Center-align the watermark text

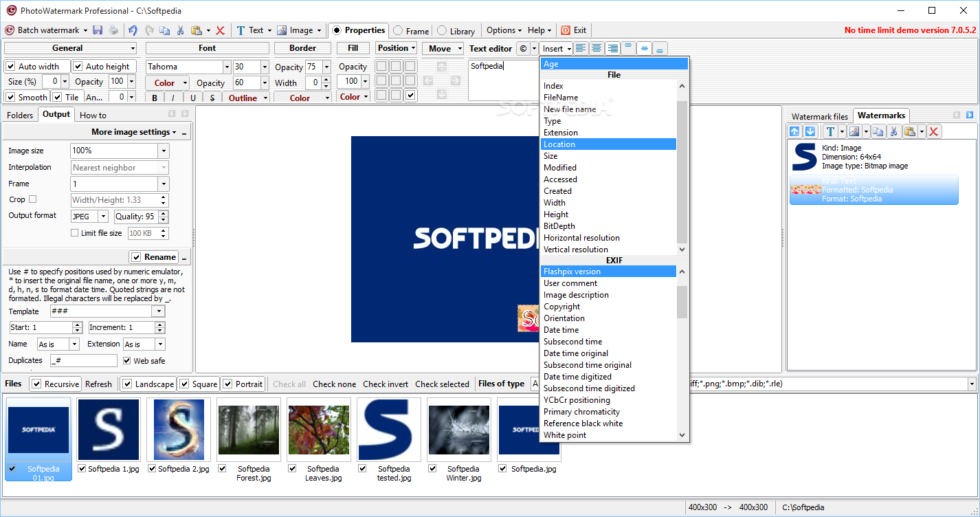click(597, 48)
